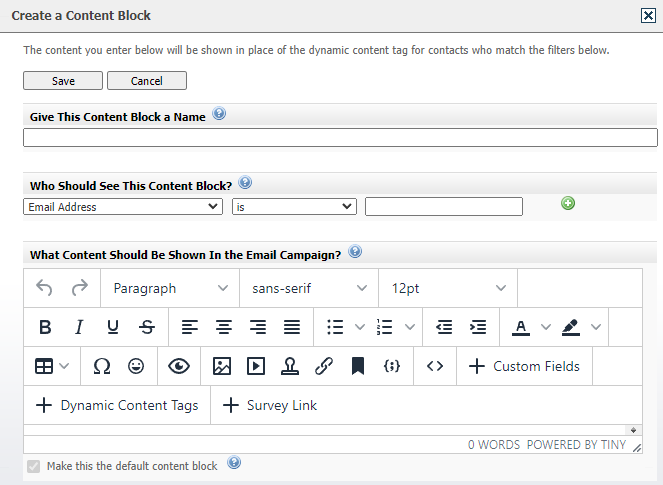Image resolution: width=663 pixels, height=485 pixels.
Task: Click the stamp template icon
Action: [290, 366]
